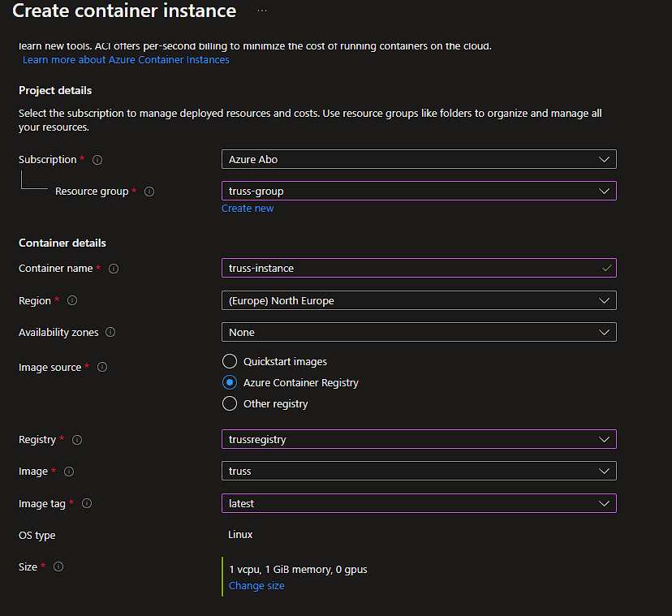Select Other registry radio option
The height and width of the screenshot is (616, 672).
[230, 403]
